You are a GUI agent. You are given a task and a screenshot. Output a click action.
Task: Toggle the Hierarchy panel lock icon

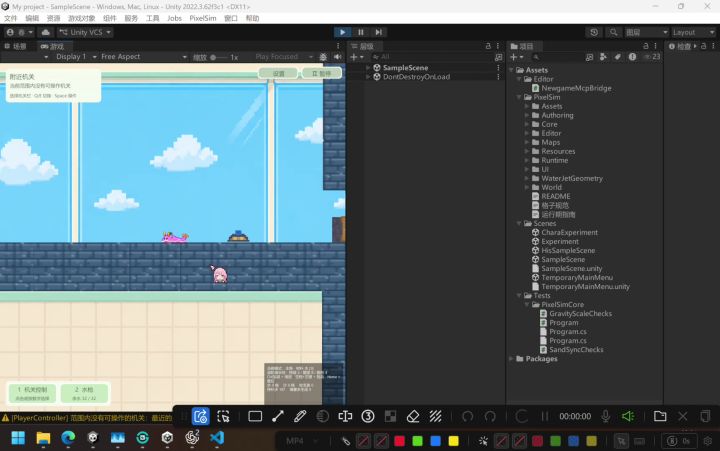click(x=488, y=46)
